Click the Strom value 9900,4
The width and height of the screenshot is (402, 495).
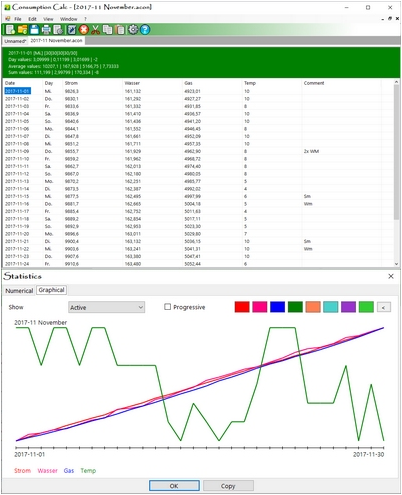pos(72,241)
